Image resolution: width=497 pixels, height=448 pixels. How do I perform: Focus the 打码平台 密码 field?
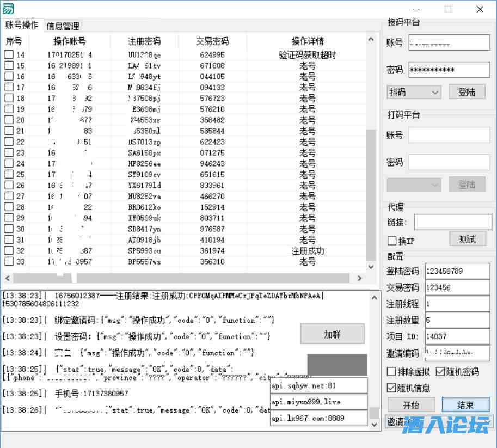(449, 162)
